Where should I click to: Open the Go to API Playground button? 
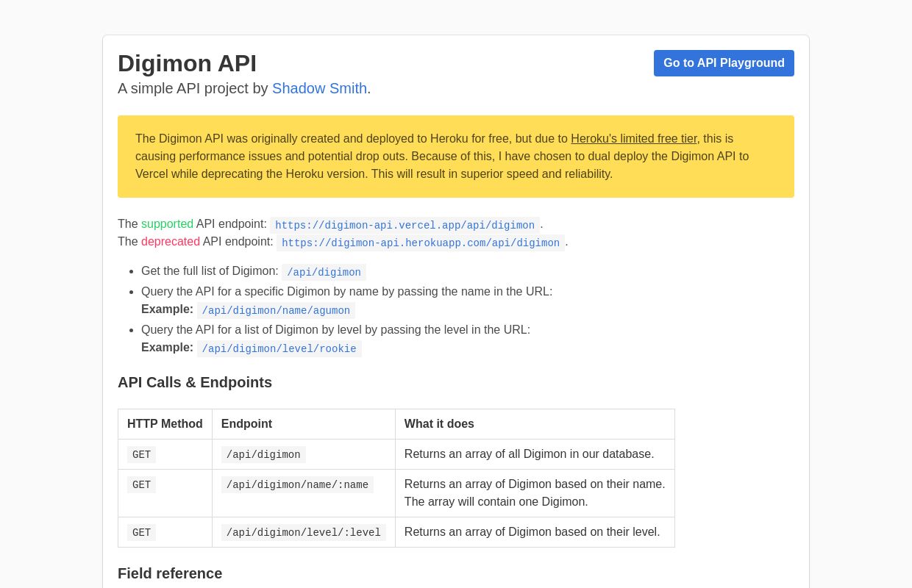pyautogui.click(x=724, y=63)
